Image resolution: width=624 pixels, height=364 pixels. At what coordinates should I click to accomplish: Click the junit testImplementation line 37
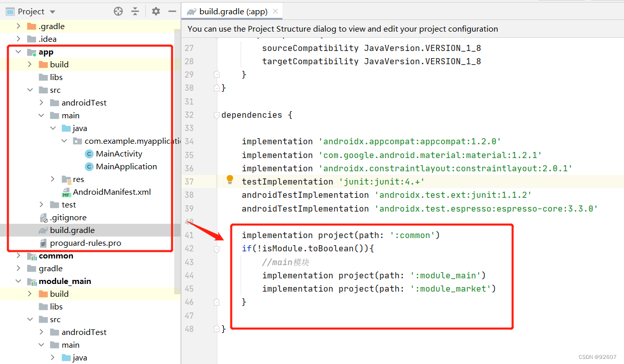pyautogui.click(x=333, y=181)
